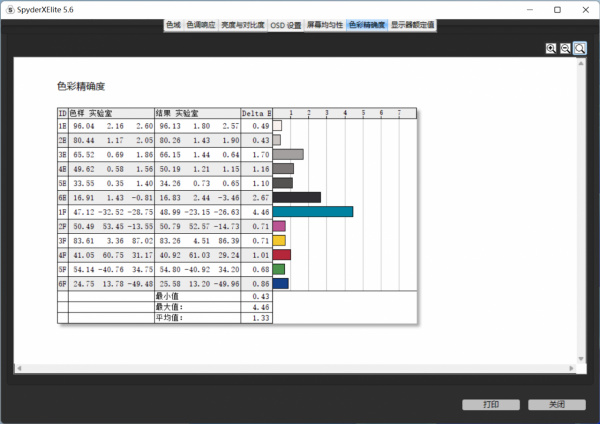
Task: Click the vertical scrollbar down arrow
Action: point(582,361)
